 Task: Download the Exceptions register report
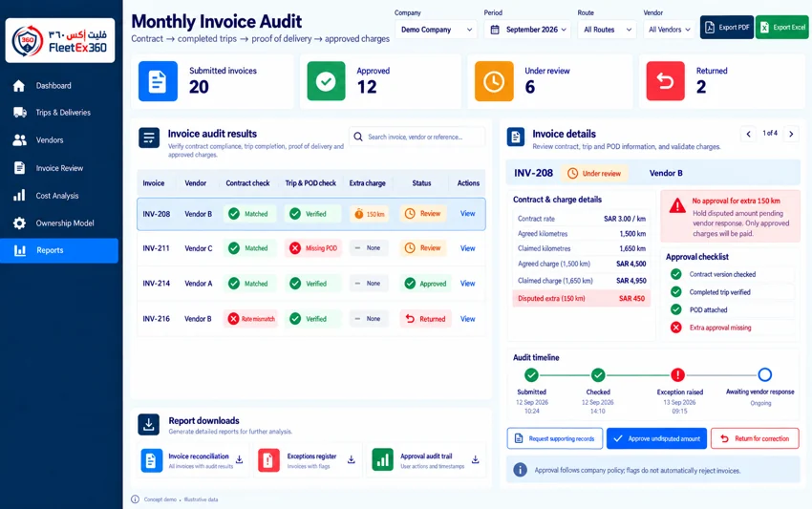pyautogui.click(x=352, y=459)
